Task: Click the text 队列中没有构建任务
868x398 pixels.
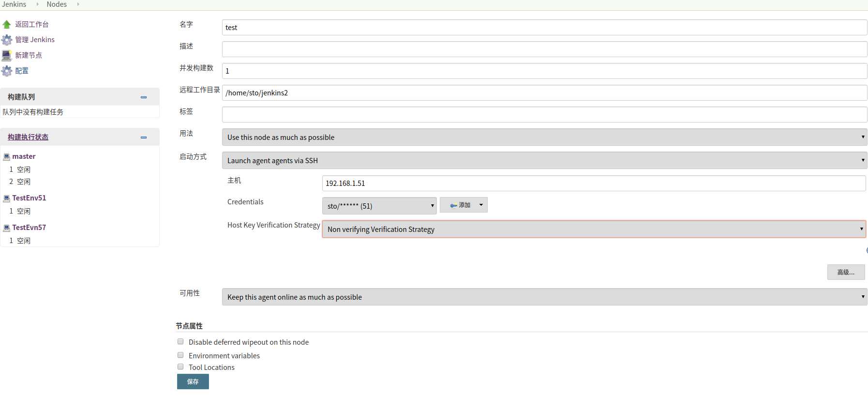Action: tap(33, 112)
